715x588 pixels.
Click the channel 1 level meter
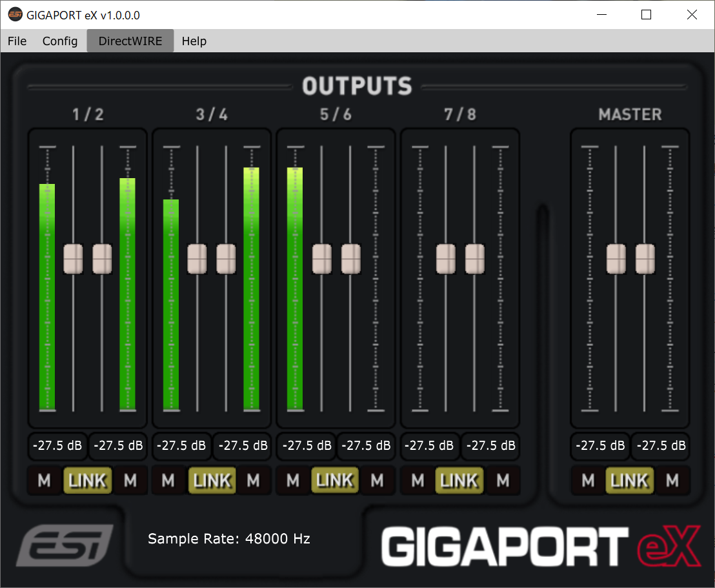pyautogui.click(x=47, y=279)
